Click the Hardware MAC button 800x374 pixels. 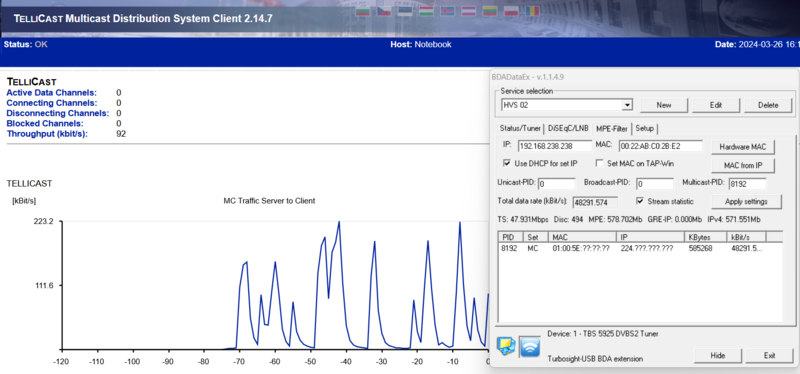tap(742, 146)
